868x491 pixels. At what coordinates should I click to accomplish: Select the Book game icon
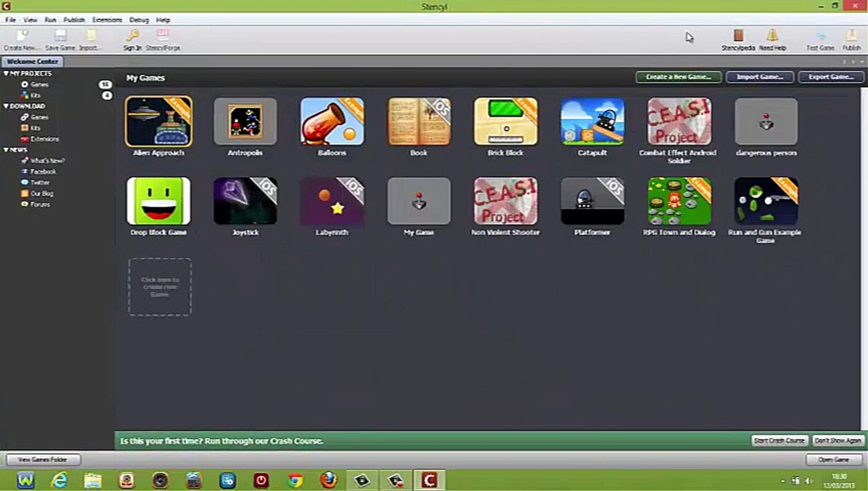point(419,121)
